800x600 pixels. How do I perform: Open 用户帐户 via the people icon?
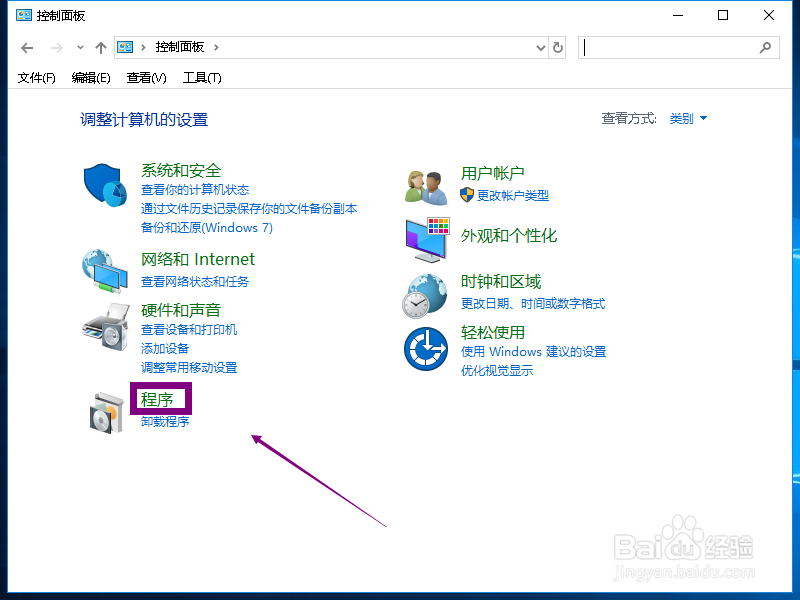pos(425,185)
